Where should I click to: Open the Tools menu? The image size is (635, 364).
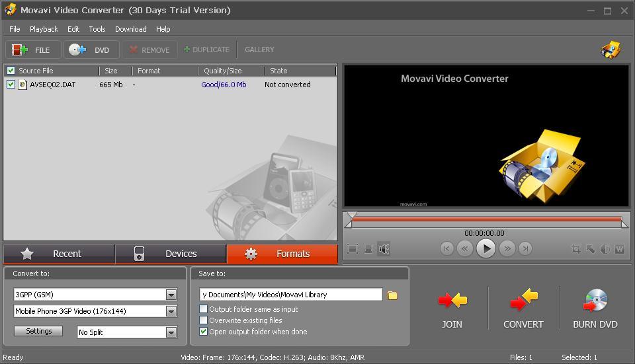[97, 29]
